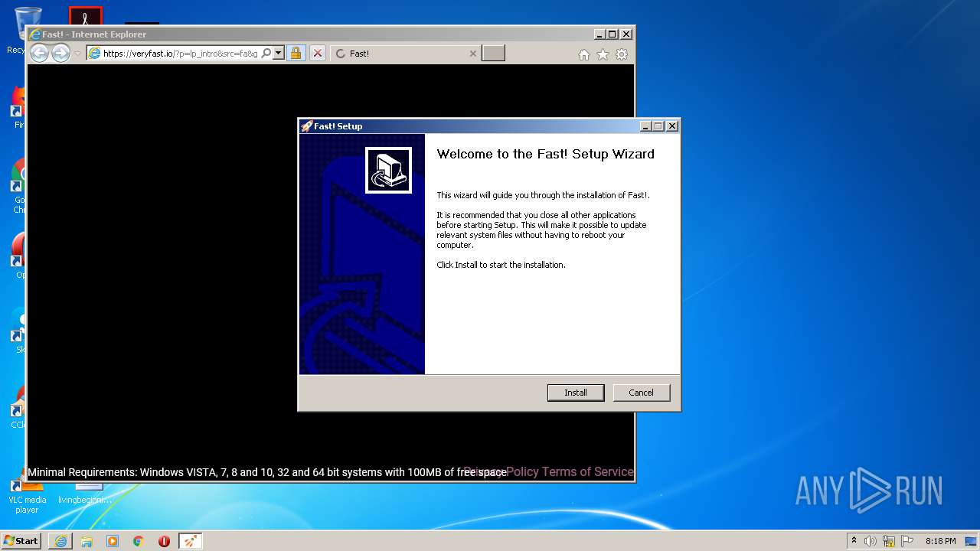980x551 pixels.
Task: Open a new tab in Internet Explorer
Action: pyautogui.click(x=493, y=54)
